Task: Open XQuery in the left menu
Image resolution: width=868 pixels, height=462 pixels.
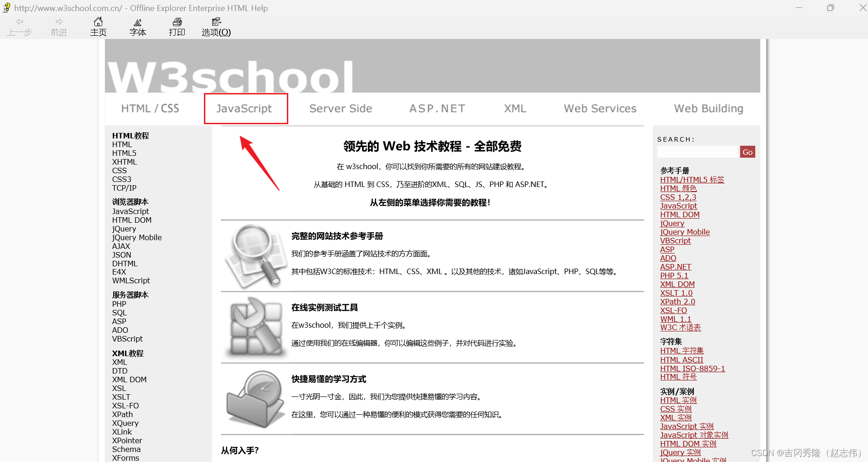Action: coord(125,423)
